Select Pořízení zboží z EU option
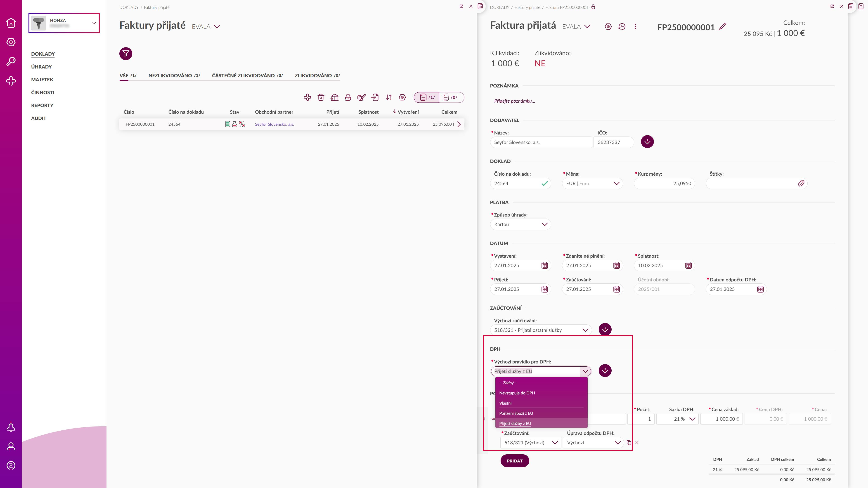868x488 pixels. tap(541, 413)
